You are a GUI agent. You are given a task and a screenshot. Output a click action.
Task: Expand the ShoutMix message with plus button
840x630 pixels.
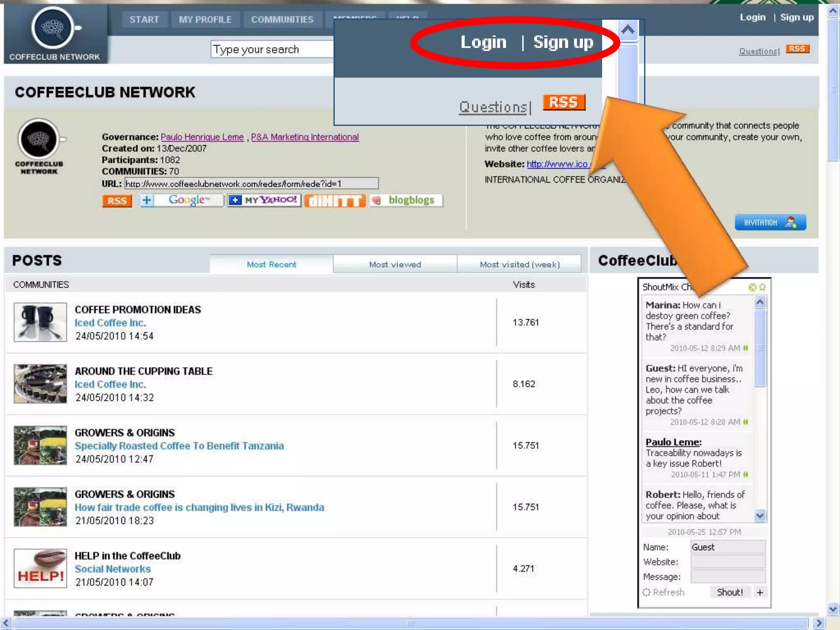pos(760,592)
